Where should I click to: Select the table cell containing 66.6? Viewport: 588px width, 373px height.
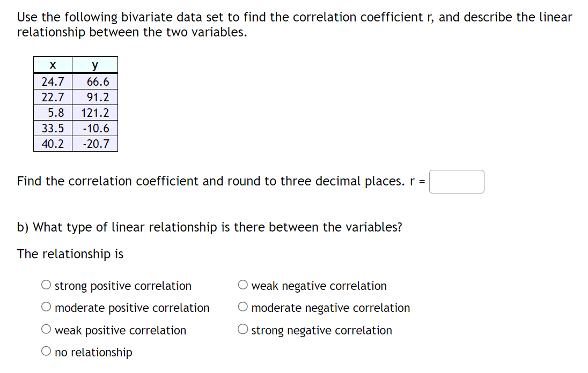pyautogui.click(x=95, y=81)
